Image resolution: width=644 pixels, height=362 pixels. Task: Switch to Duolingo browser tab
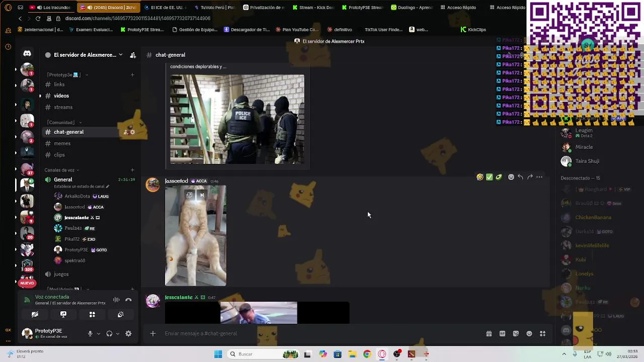tap(411, 8)
